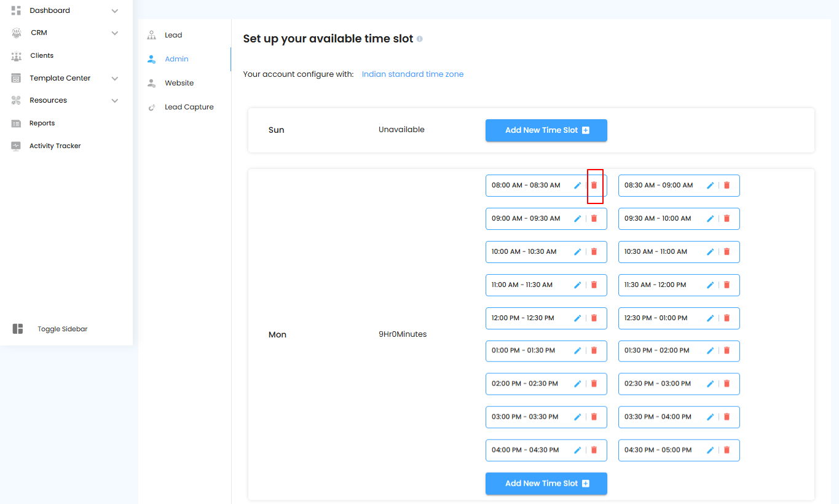Expand the Dashboard menu chevron

pyautogui.click(x=115, y=10)
